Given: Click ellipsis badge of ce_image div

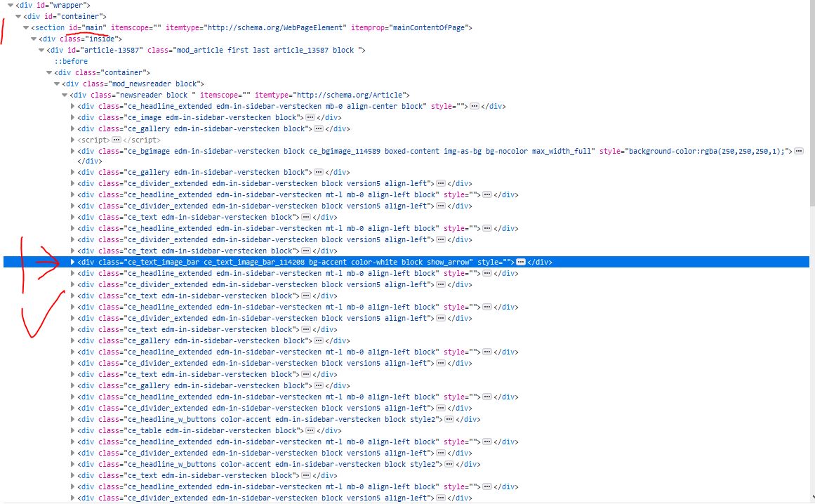Looking at the screenshot, I should [310, 117].
